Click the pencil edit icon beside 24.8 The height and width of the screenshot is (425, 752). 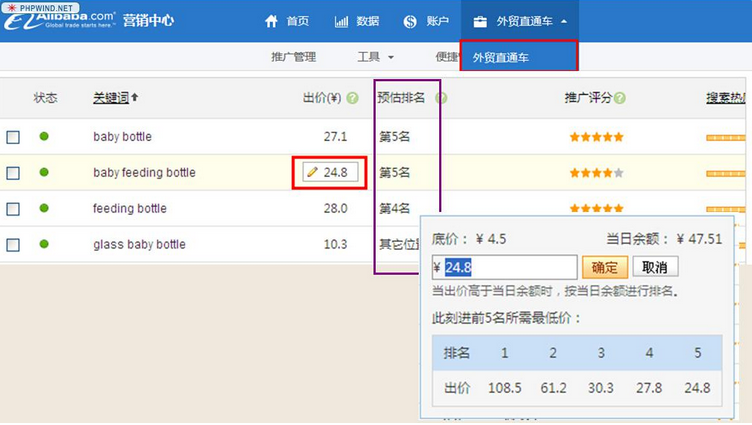tap(312, 173)
